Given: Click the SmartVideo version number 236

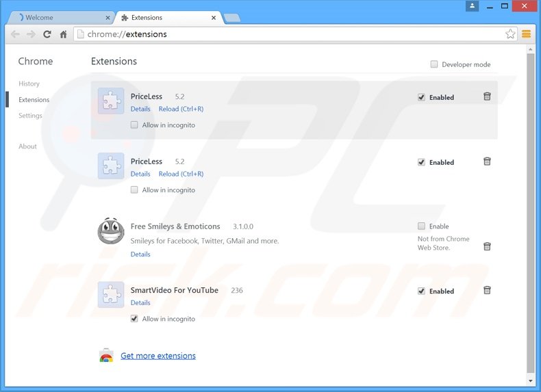Looking at the screenshot, I should coord(237,291).
